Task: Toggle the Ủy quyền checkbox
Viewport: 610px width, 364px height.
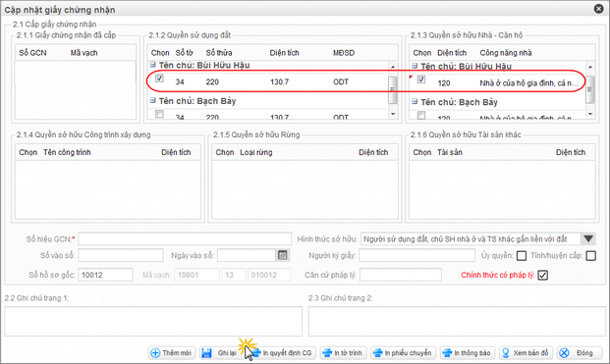Action: 522,256
